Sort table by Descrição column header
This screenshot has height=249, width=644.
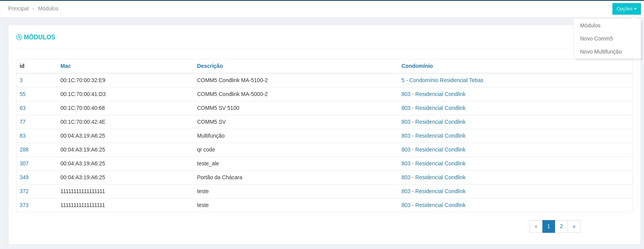pos(210,66)
